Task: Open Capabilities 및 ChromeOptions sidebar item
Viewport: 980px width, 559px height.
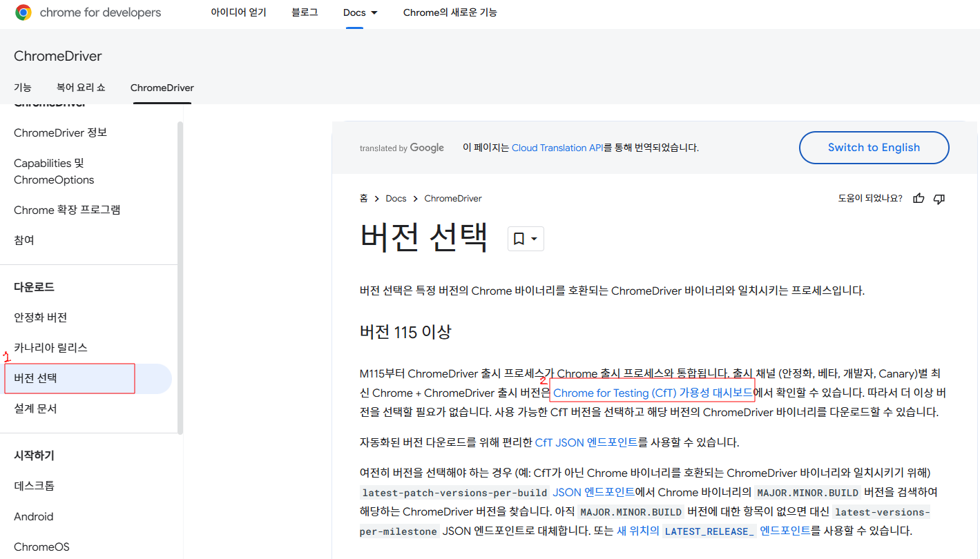Action: pyautogui.click(x=54, y=171)
